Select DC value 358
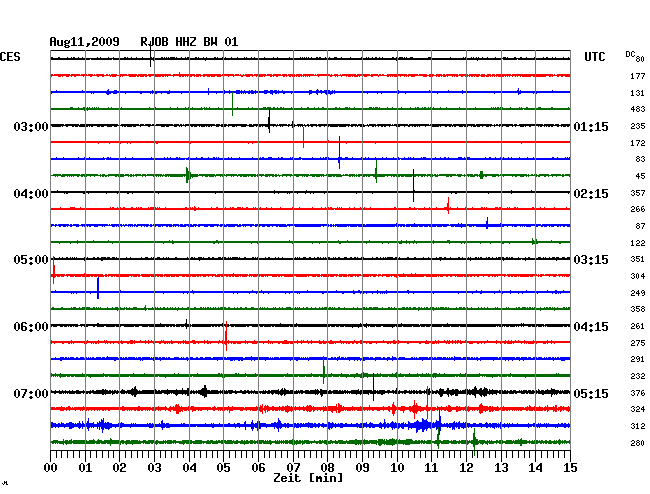Screen dimensions: 650x494 [638, 309]
